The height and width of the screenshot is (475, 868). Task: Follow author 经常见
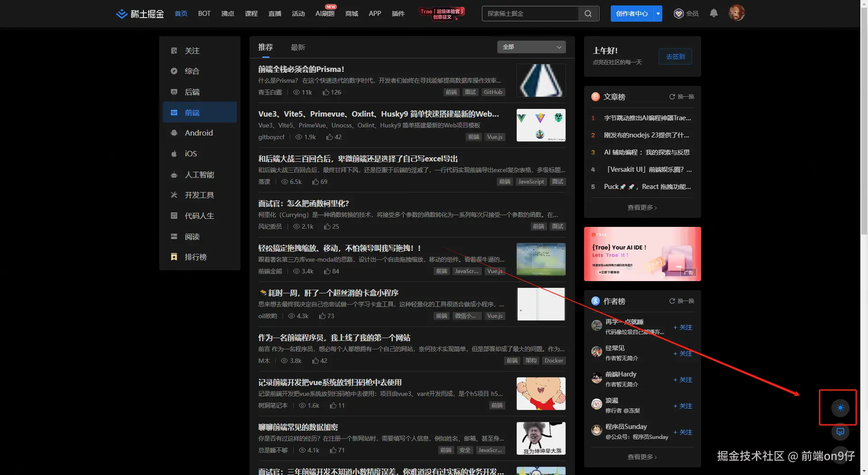(x=683, y=353)
